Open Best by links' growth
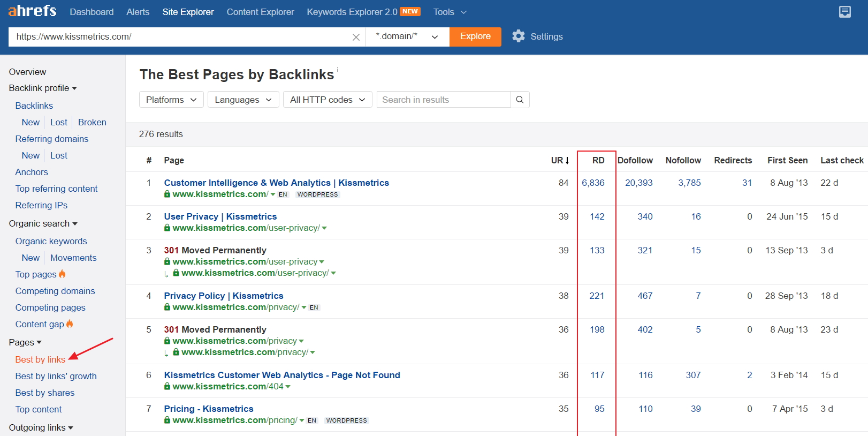 pos(56,376)
